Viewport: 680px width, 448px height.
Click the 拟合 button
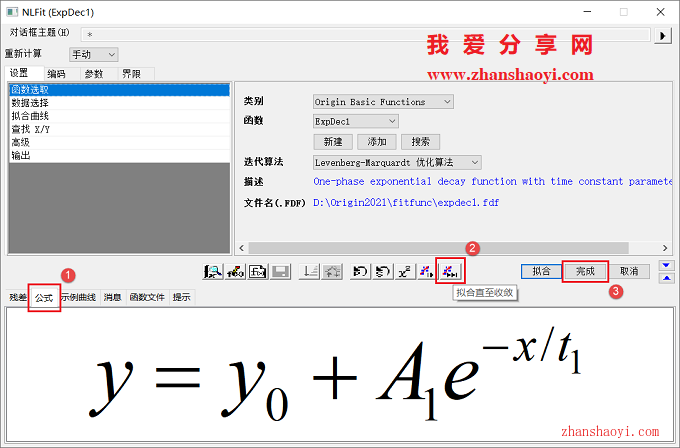(x=541, y=271)
